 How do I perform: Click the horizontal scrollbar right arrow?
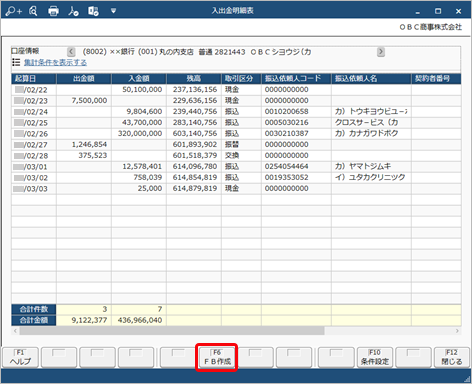[x=457, y=331]
